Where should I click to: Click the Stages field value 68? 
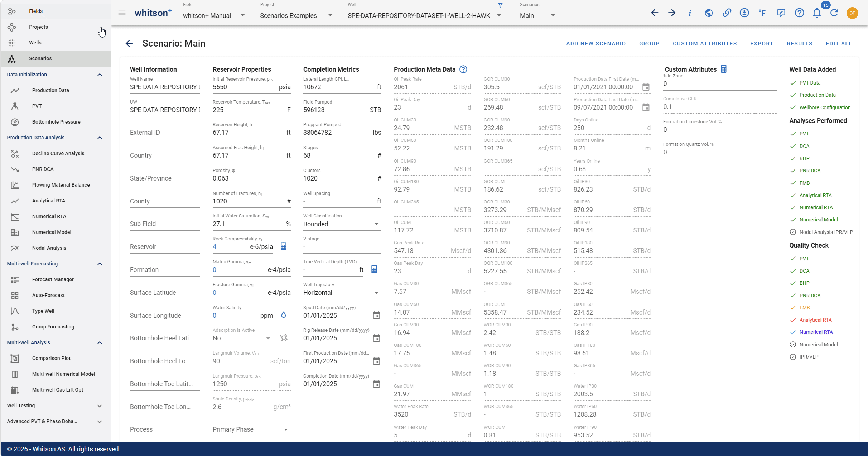[x=342, y=155]
